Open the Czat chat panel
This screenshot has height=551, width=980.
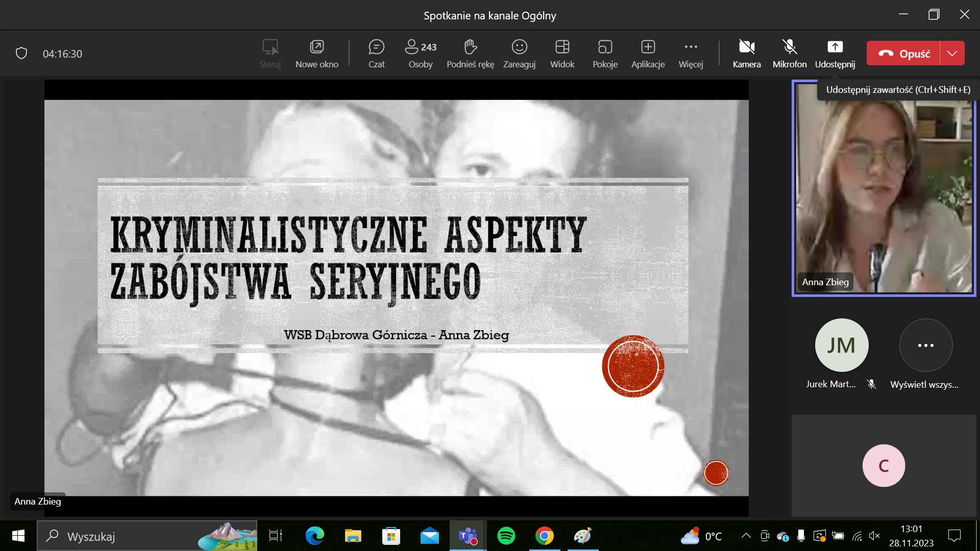[376, 53]
